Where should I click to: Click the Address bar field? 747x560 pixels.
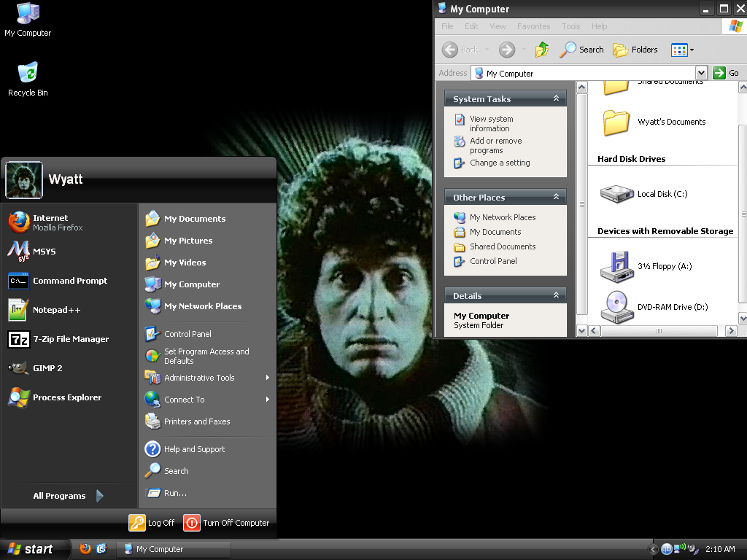coord(584,73)
